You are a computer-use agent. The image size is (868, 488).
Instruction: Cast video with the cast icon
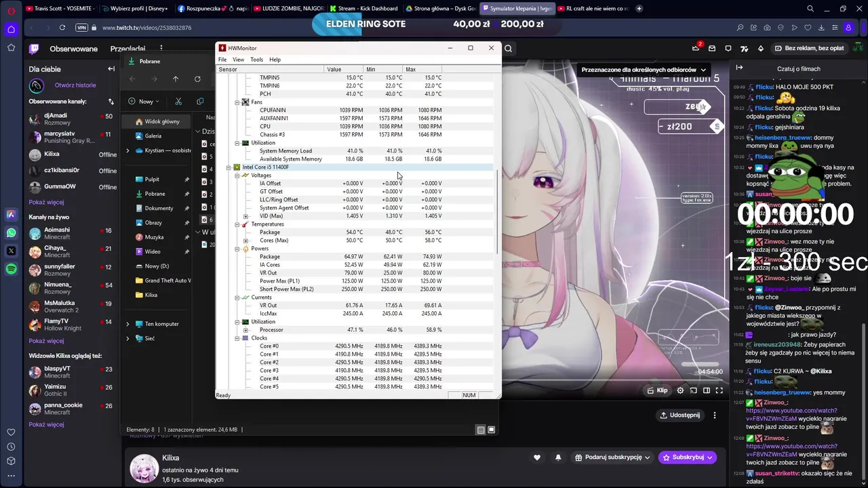pyautogui.click(x=694, y=390)
